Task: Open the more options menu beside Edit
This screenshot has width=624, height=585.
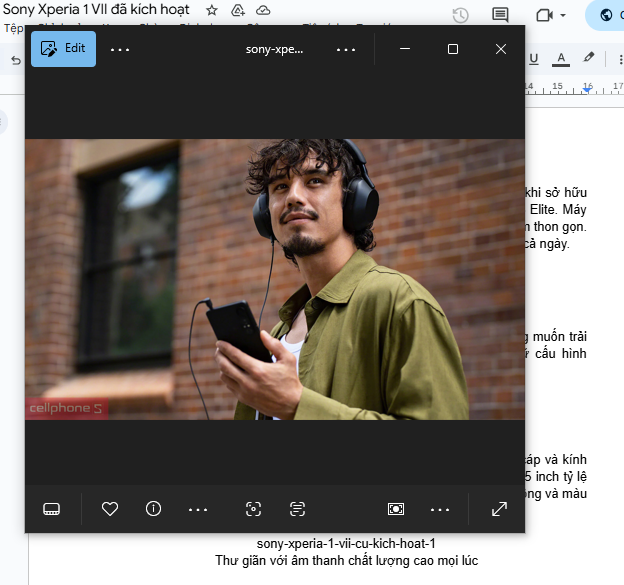Action: (120, 50)
